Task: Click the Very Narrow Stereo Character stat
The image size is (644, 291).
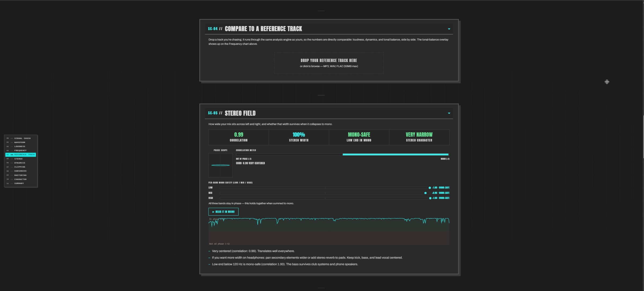Action: pyautogui.click(x=419, y=137)
